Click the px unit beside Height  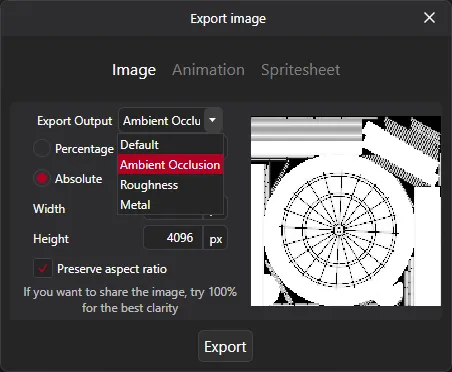point(215,239)
